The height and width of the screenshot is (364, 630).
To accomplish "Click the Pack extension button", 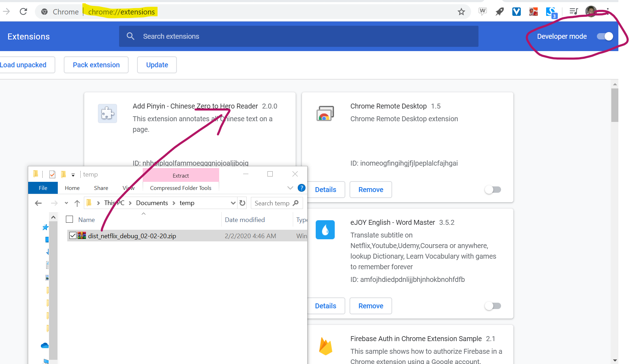I will point(96,65).
